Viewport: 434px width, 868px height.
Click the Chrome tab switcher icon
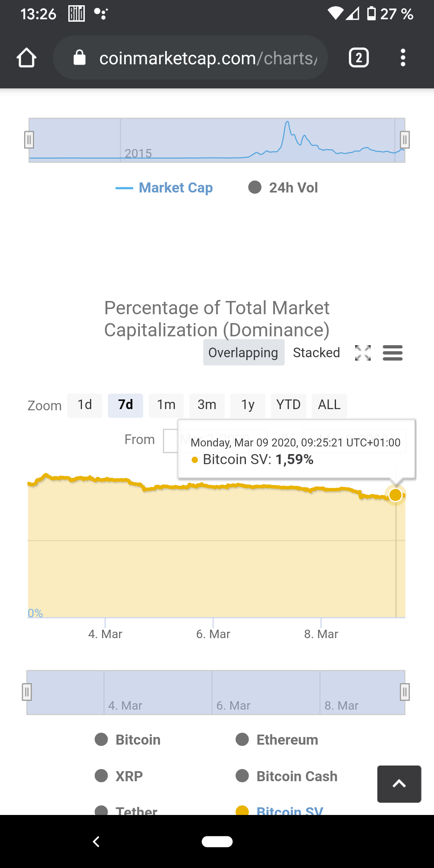pyautogui.click(x=358, y=57)
